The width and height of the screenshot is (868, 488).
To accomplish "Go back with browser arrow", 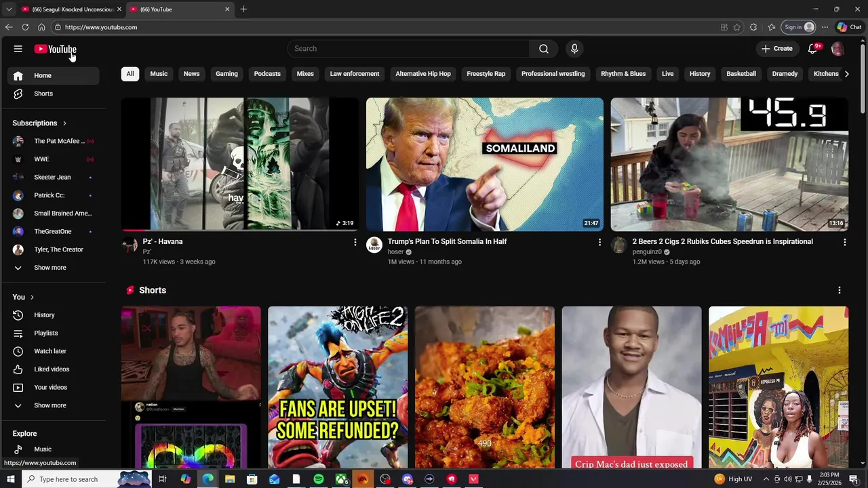I will point(8,27).
